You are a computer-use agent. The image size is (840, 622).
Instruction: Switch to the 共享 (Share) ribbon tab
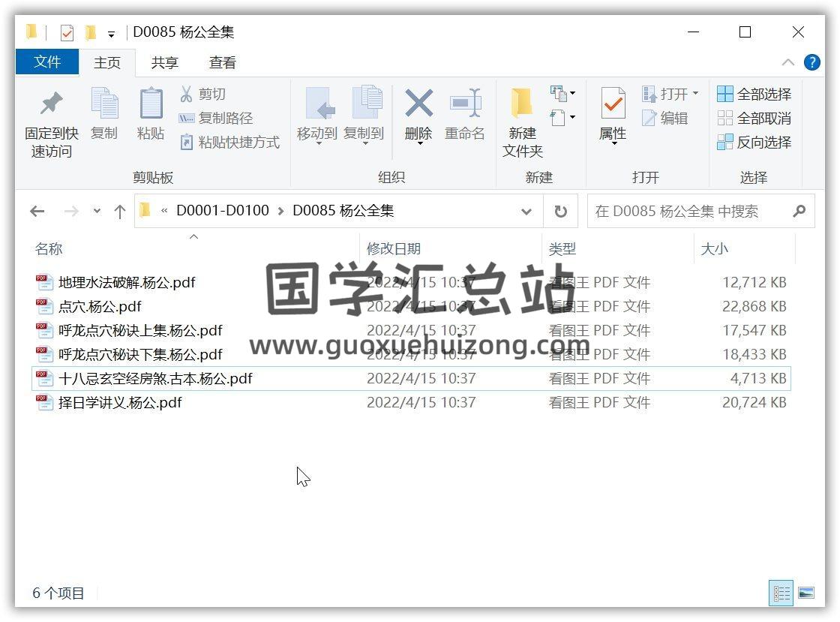[164, 63]
